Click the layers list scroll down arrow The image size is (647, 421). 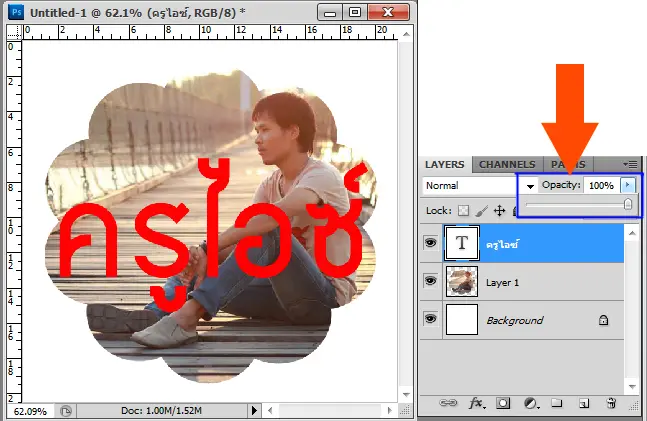click(632, 387)
